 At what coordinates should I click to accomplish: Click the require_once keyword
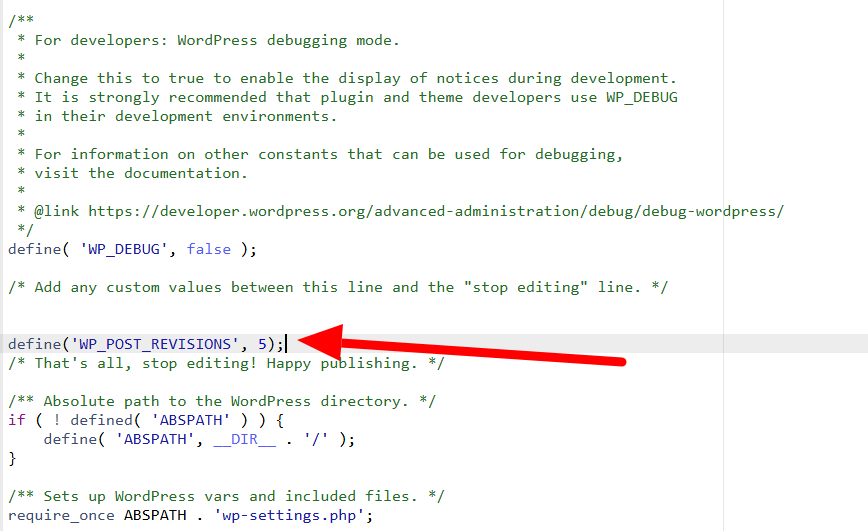[x=61, y=515]
